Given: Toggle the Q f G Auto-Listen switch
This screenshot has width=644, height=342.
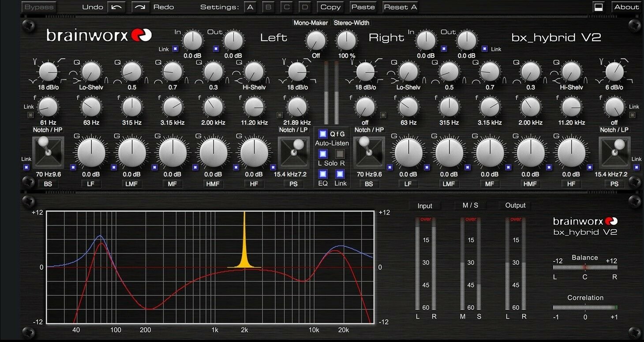Looking at the screenshot, I should 323,134.
